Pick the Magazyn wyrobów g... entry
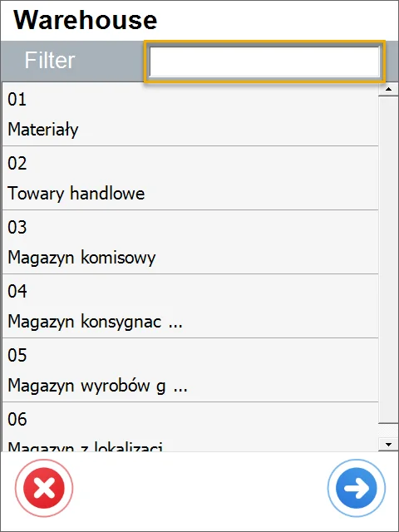 click(190, 370)
